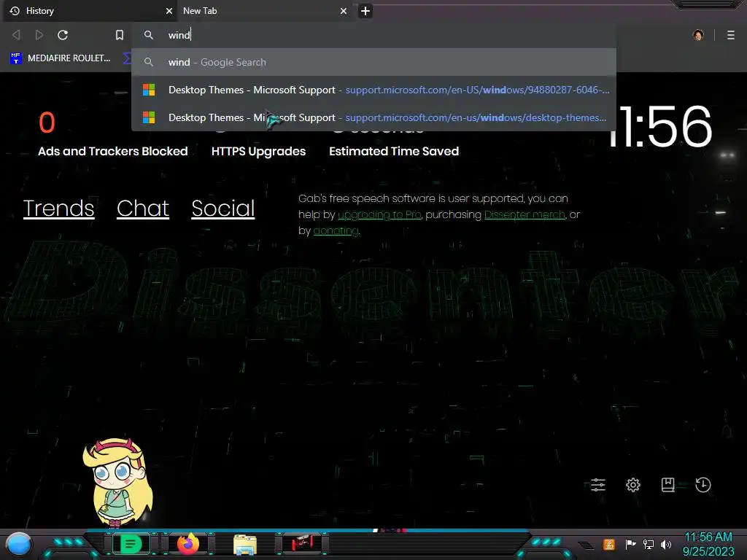Follow the 'Dissenter merch' link
The width and height of the screenshot is (747, 560).
525,215
